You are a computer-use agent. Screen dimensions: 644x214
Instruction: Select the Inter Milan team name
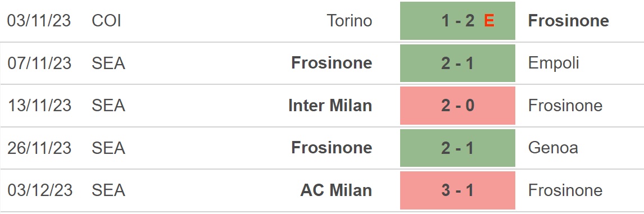point(330,106)
